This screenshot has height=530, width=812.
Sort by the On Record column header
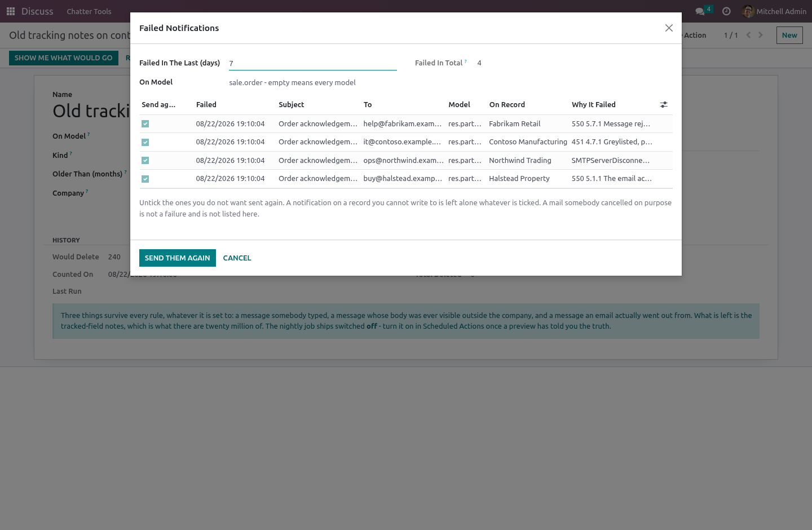pos(507,105)
